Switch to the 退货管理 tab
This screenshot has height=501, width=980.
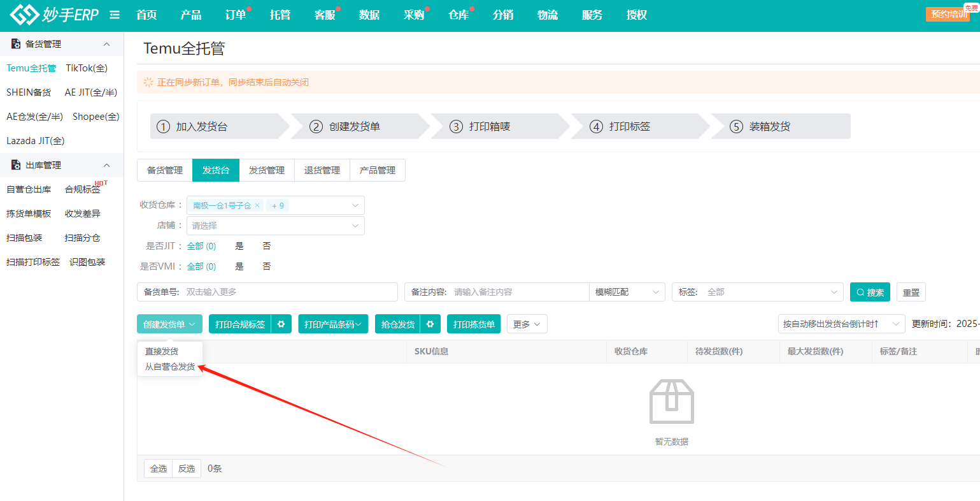pos(322,170)
